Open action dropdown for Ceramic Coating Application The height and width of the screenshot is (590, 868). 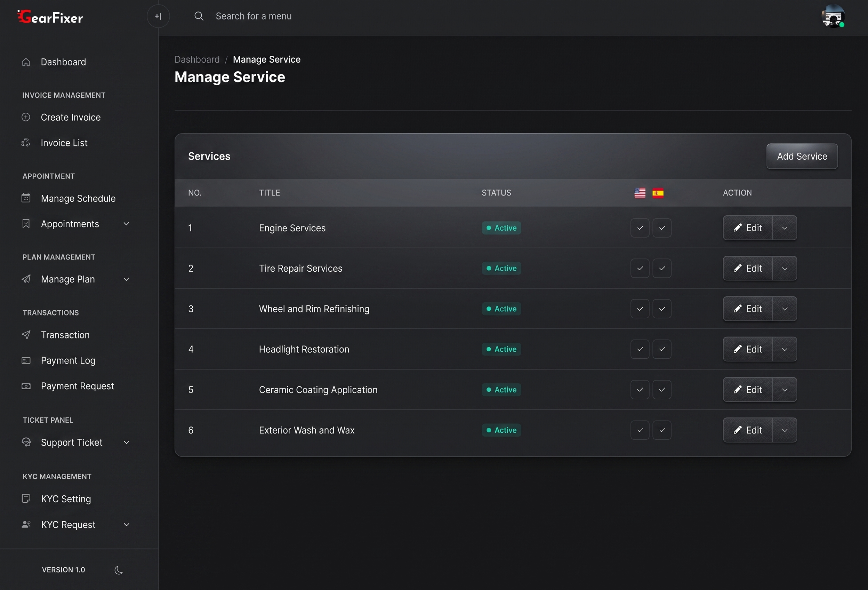pyautogui.click(x=784, y=390)
